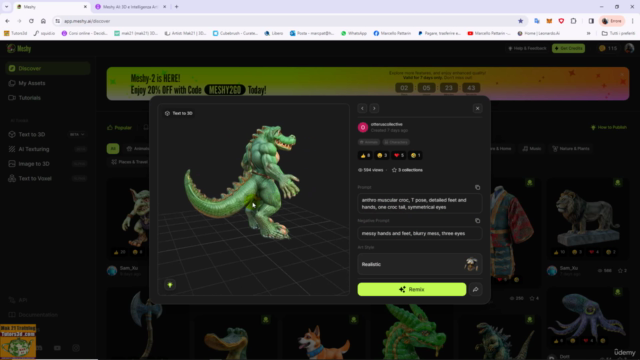Open browser extensions puzzle icon
Image resolution: width=640 pixels, height=360 pixels.
573,21
